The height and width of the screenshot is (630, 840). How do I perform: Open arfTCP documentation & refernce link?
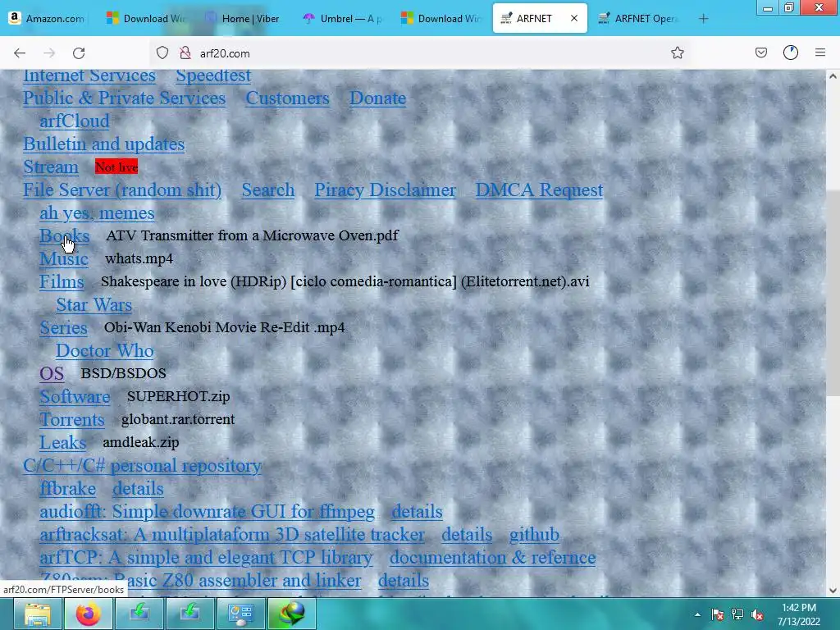492,558
